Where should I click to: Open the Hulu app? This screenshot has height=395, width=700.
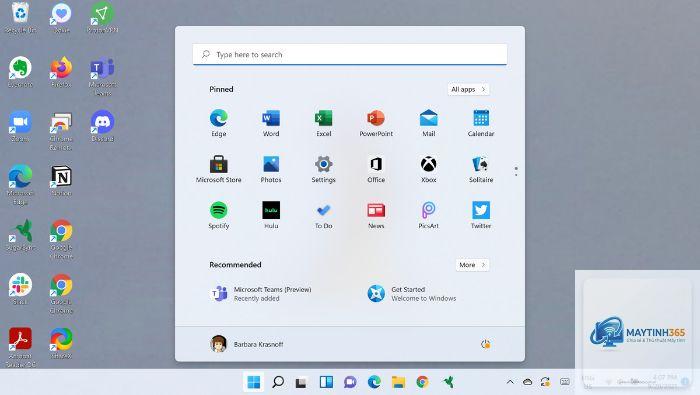pyautogui.click(x=271, y=215)
